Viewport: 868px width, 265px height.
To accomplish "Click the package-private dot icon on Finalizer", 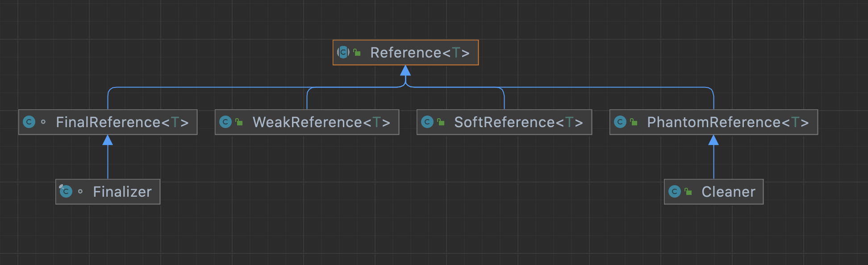I will point(80,191).
